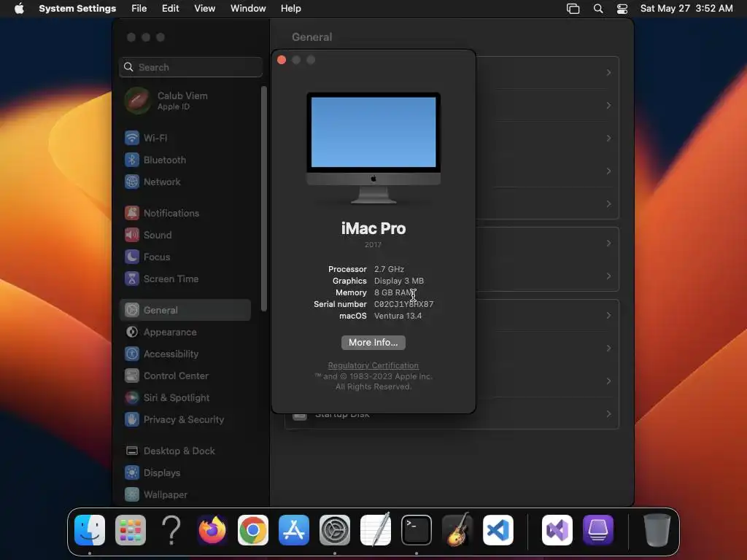Open Screen Time hourglass icon
The height and width of the screenshot is (560, 747).
132,279
